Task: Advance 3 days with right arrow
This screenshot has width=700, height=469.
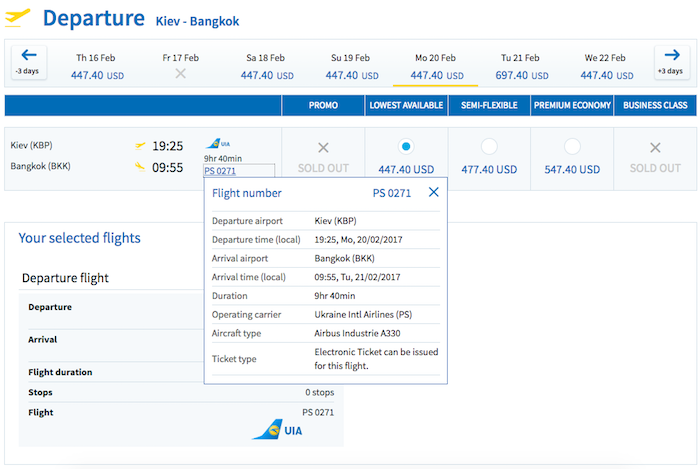Action: [x=671, y=62]
